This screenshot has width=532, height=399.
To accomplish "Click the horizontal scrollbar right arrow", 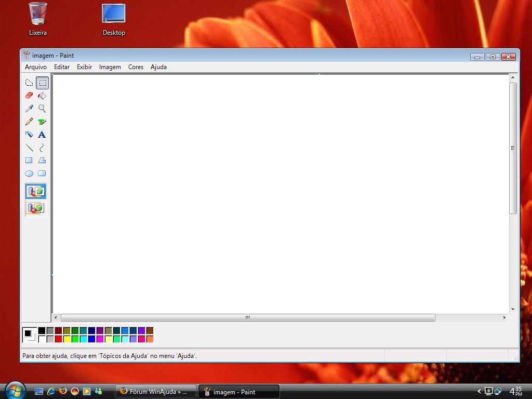I will click(x=504, y=317).
